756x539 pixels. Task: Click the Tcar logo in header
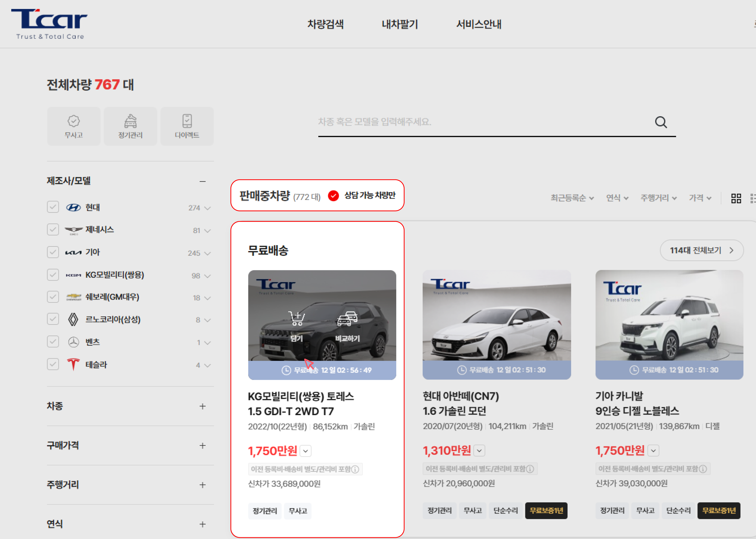[x=49, y=24]
